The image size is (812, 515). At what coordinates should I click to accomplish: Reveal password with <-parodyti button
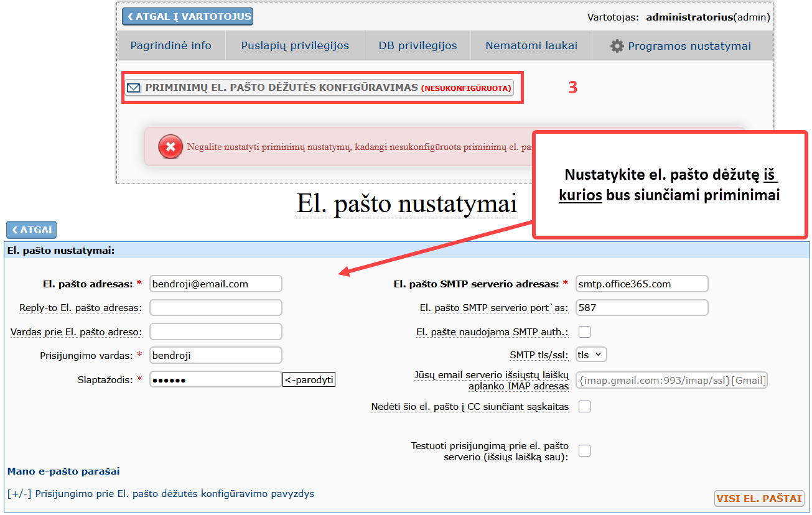point(309,379)
